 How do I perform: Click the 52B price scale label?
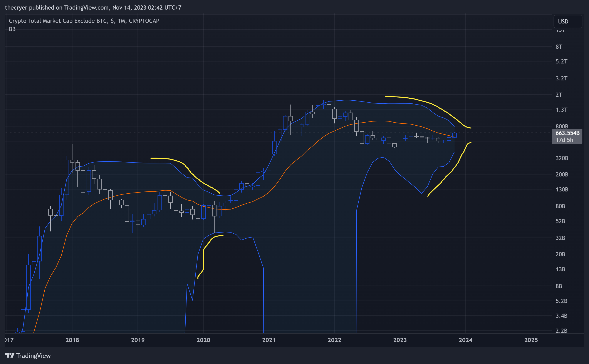tap(560, 221)
